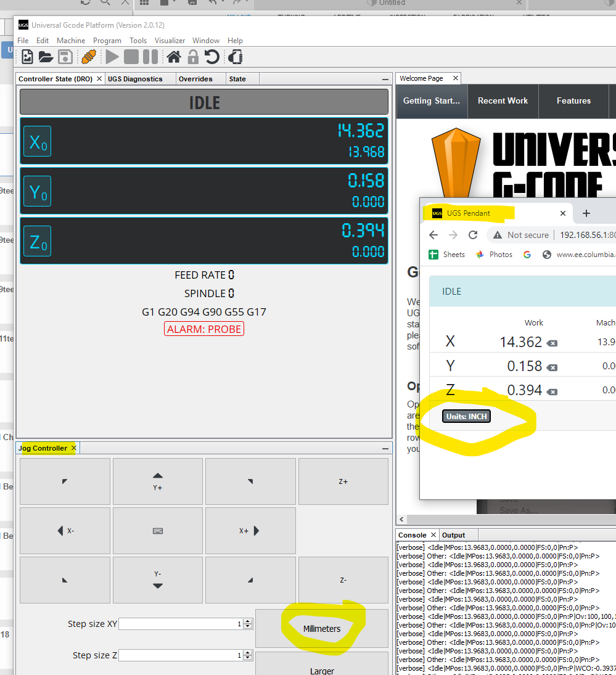Go back in the Pendant browser
The width and height of the screenshot is (616, 675).
(x=433, y=235)
